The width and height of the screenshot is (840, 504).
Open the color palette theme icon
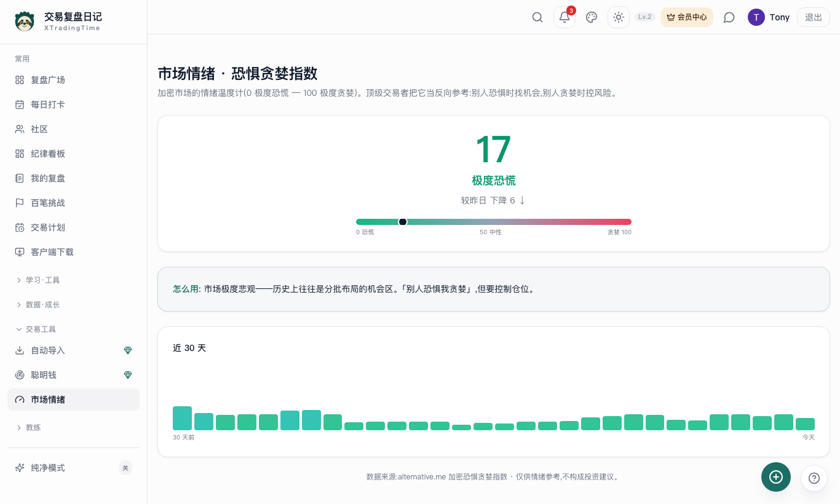(x=592, y=17)
